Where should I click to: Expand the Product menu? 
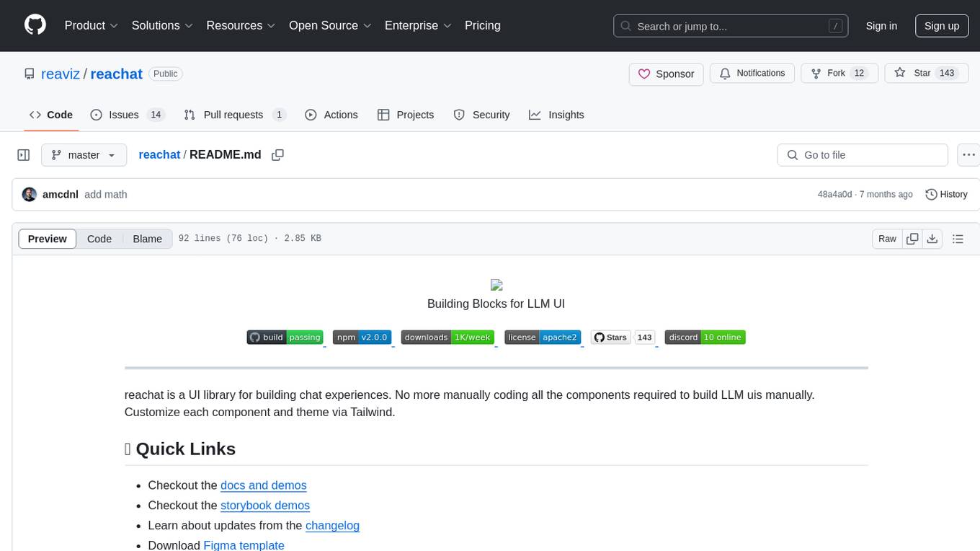92,25
